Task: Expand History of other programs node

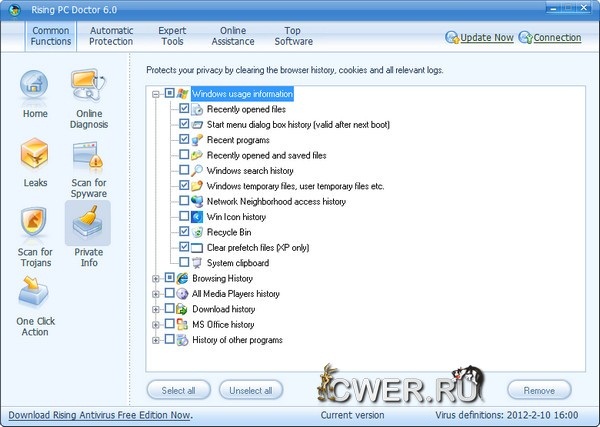Action: pyautogui.click(x=155, y=340)
